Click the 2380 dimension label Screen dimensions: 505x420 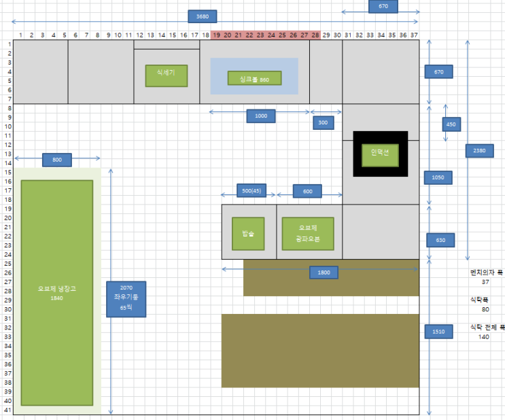point(479,151)
